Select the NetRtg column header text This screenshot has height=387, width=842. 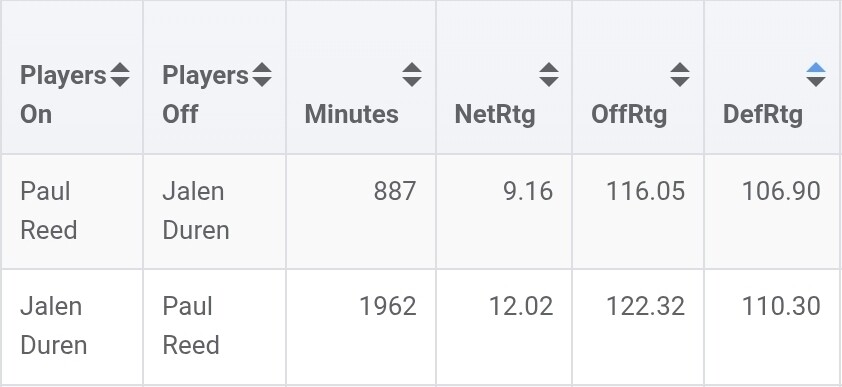(495, 115)
